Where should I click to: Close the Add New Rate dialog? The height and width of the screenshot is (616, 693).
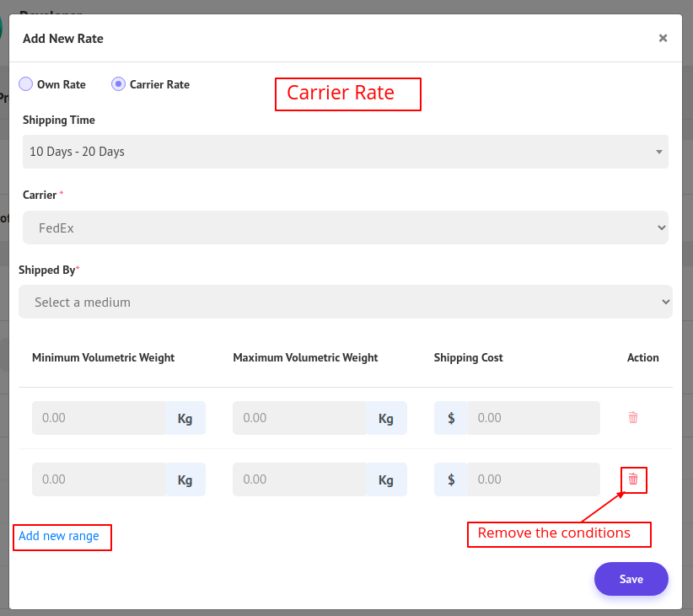[x=663, y=38]
